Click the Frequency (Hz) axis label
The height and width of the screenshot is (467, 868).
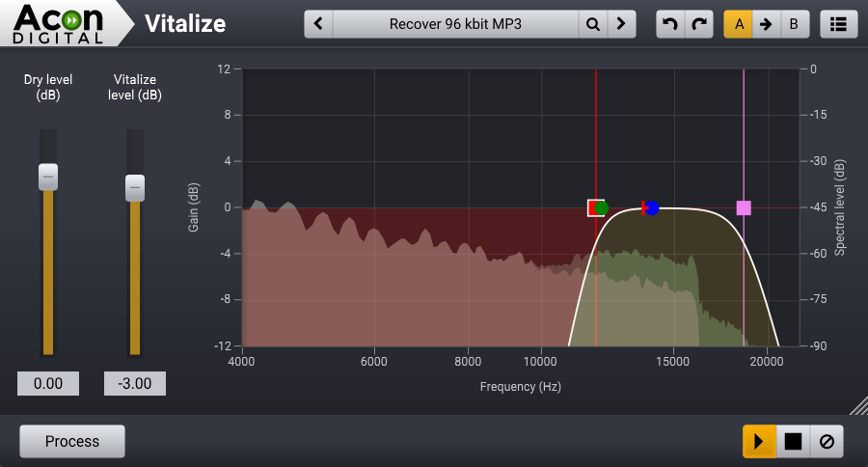tap(521, 387)
